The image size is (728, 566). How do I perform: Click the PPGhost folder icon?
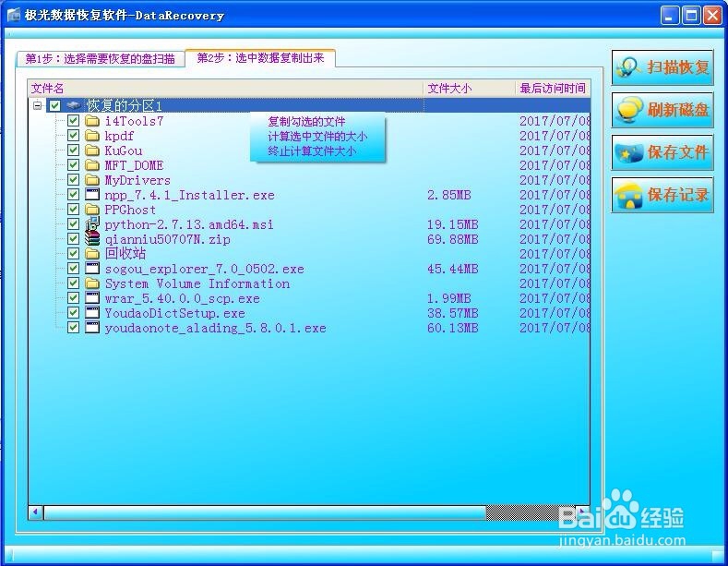(x=92, y=210)
